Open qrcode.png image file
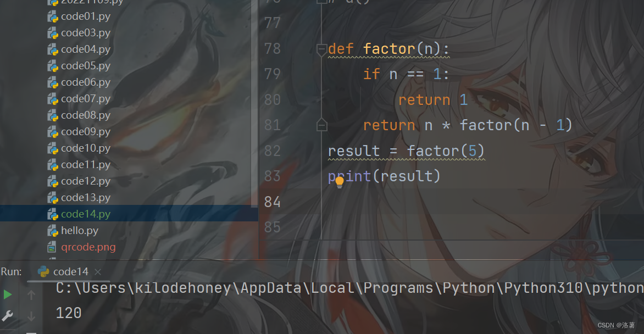Viewport: 644px width, 334px height. (x=88, y=247)
